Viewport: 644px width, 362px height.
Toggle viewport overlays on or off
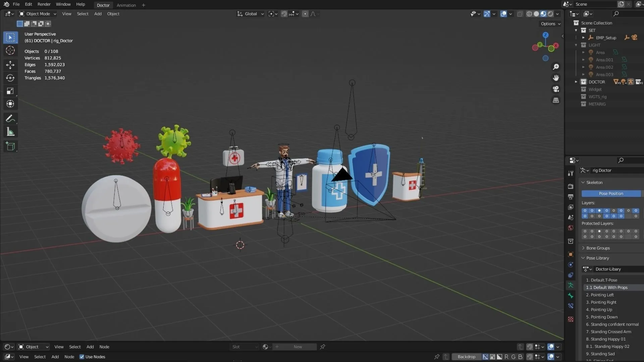[503, 14]
